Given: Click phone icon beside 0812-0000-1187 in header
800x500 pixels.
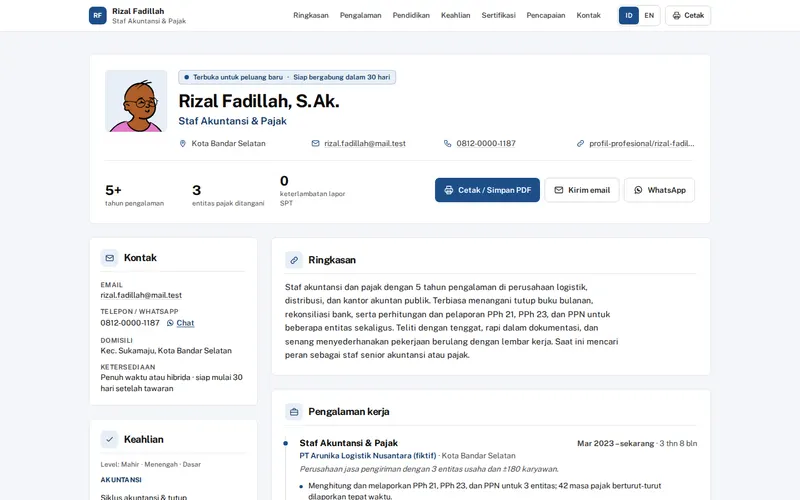Looking at the screenshot, I should [x=447, y=143].
